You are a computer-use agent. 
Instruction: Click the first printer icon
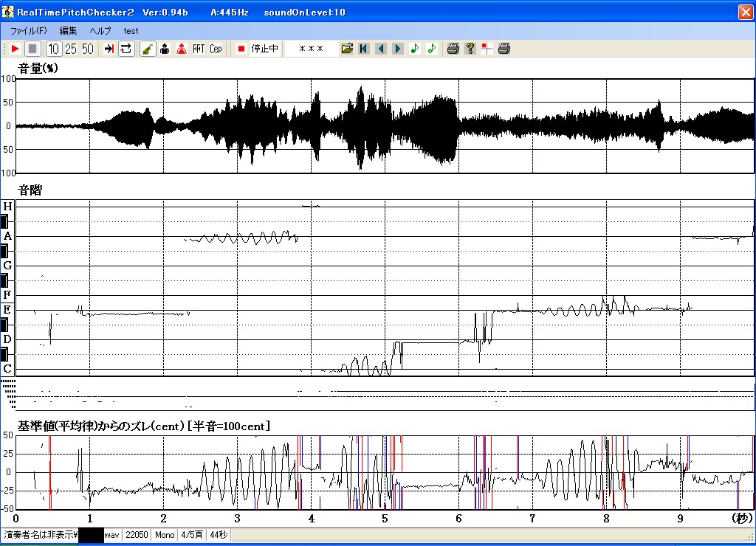[x=453, y=49]
